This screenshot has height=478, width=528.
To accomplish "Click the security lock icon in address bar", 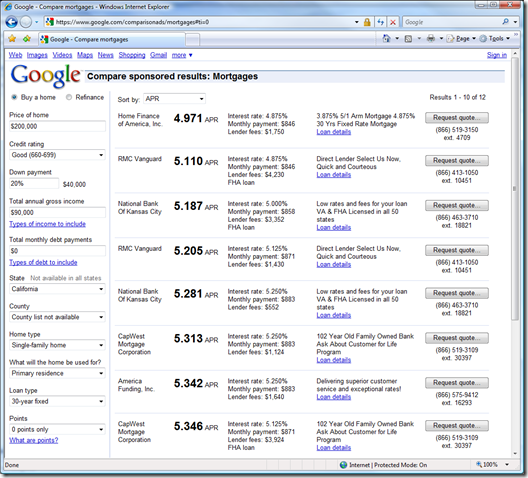I will pyautogui.click(x=367, y=22).
